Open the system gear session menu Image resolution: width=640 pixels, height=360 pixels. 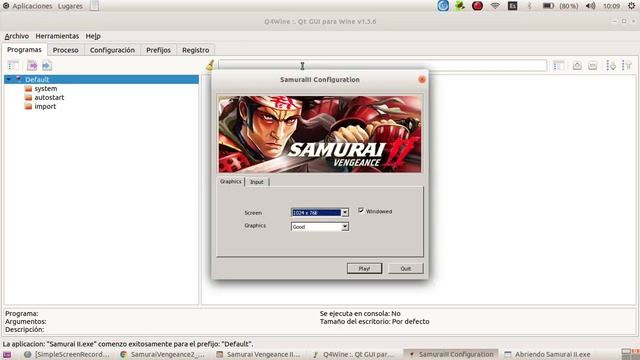pos(631,6)
